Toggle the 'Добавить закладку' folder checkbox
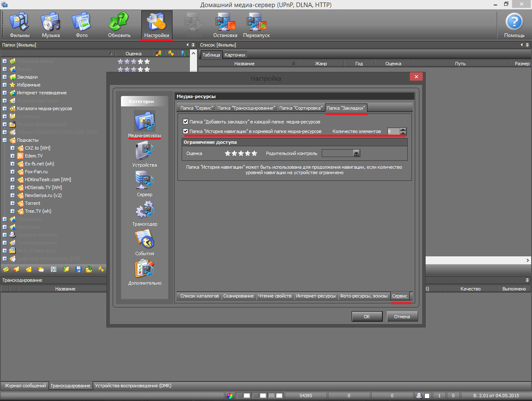Viewport: 532px width, 401px height. click(186, 122)
